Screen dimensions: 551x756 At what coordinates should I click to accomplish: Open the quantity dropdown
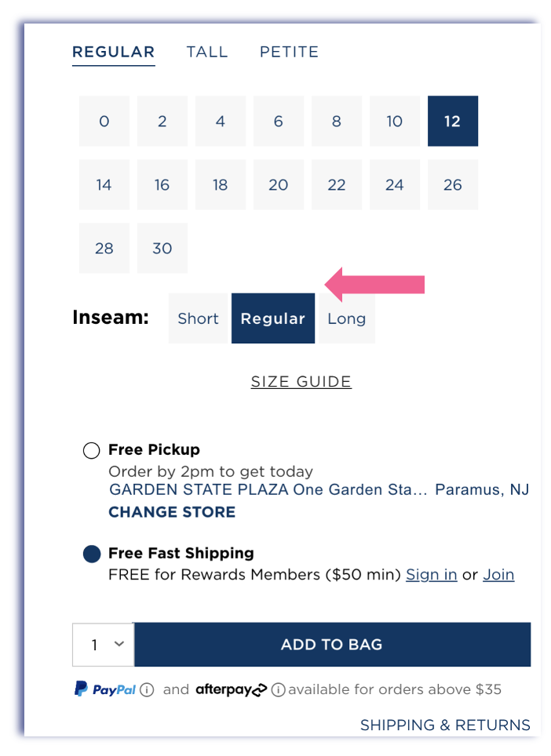pyautogui.click(x=104, y=645)
